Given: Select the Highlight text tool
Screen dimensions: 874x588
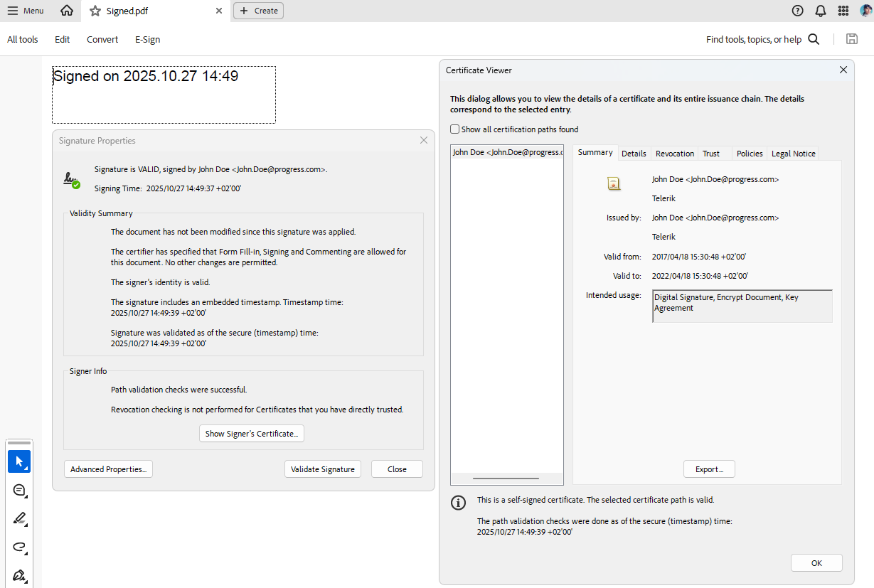Looking at the screenshot, I should pyautogui.click(x=19, y=518).
